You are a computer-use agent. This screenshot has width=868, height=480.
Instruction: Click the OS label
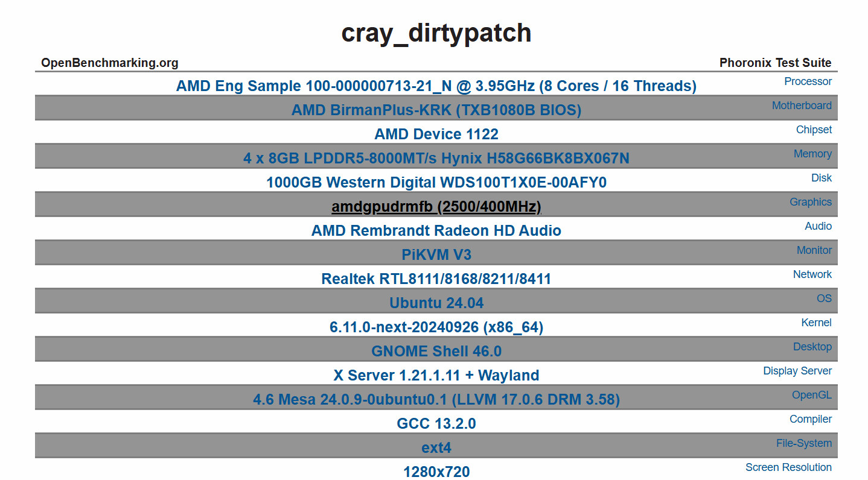pyautogui.click(x=824, y=298)
